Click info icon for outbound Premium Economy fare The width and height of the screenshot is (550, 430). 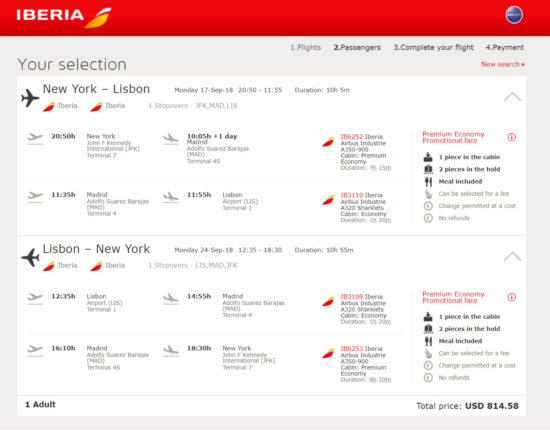coord(511,137)
